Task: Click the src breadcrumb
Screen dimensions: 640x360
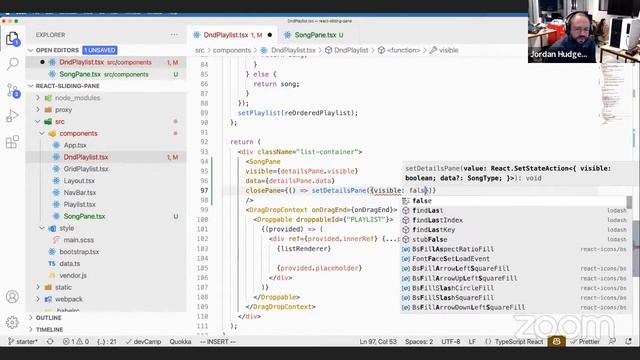Action: [199, 50]
